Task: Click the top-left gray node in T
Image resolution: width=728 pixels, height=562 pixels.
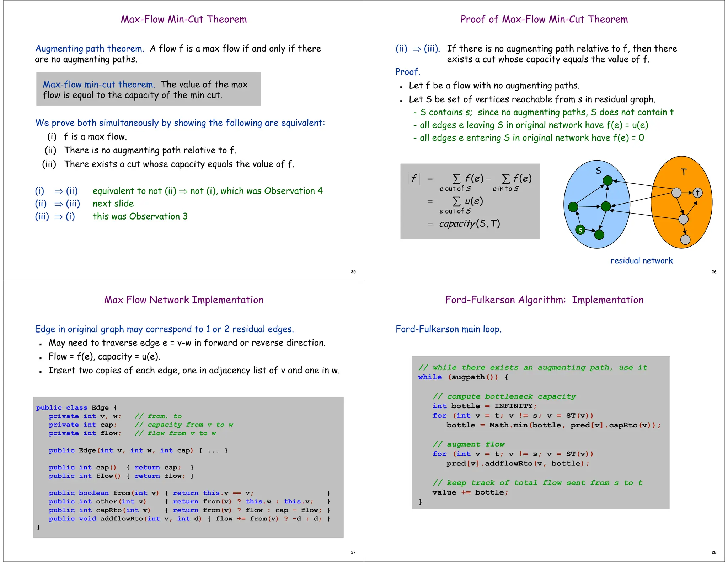Action: tap(676, 193)
